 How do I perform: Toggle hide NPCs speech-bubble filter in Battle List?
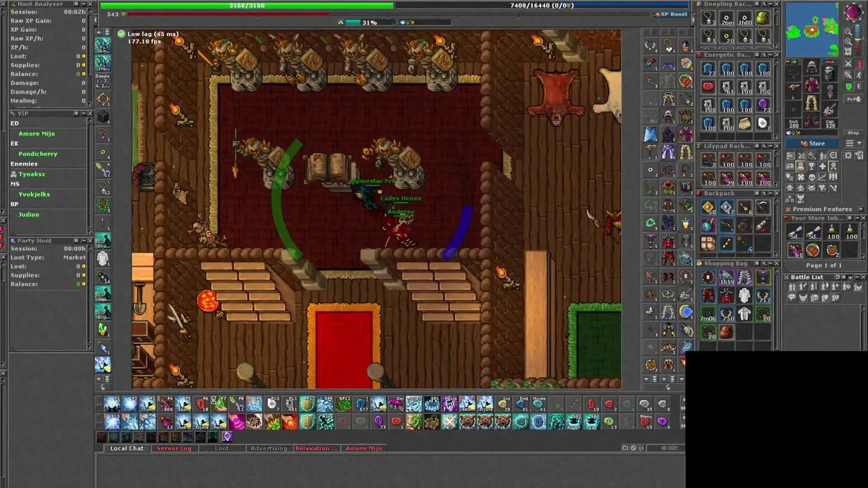tap(792, 297)
